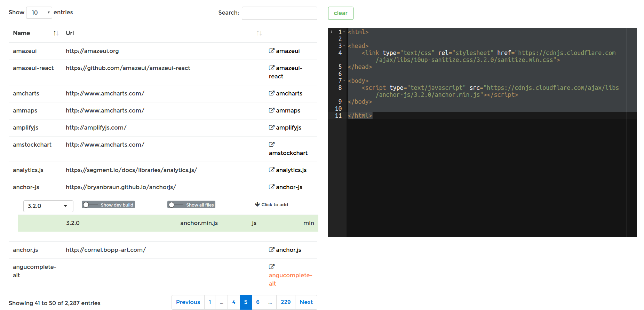The width and height of the screenshot is (644, 310).
Task: Click external link icon beside ammaps
Action: pos(271,110)
